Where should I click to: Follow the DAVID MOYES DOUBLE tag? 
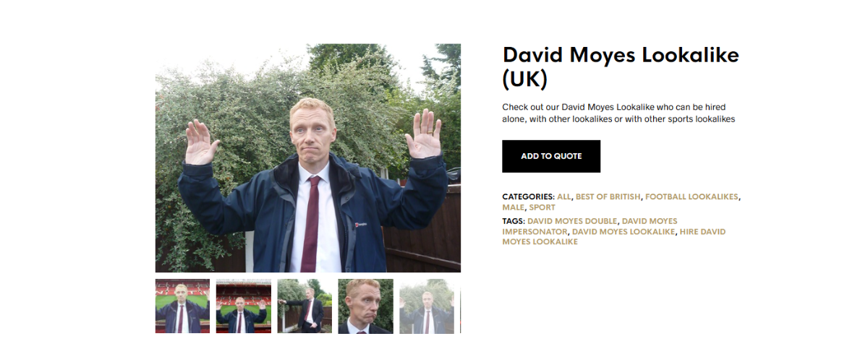click(x=572, y=221)
